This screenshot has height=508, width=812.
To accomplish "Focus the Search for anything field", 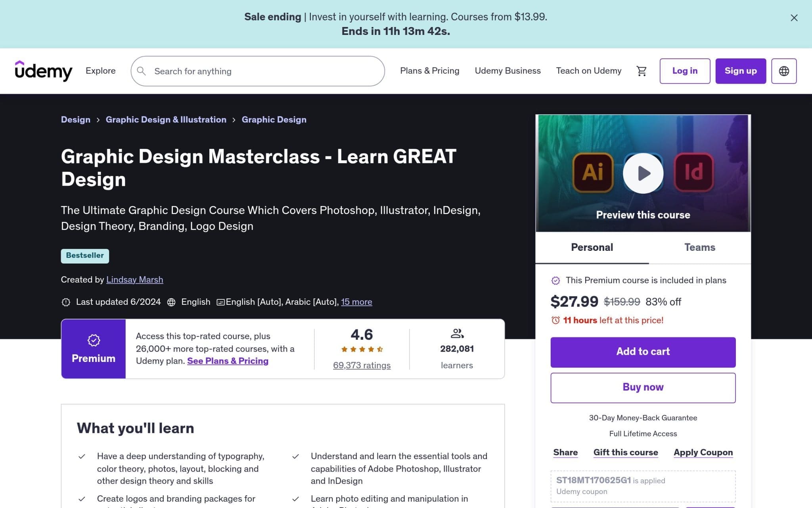I will click(x=258, y=71).
